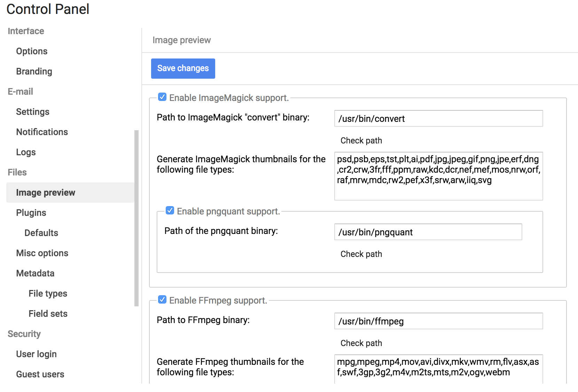The height and width of the screenshot is (392, 578).
Task: Click the ImageMagick convert path field
Action: 438,119
